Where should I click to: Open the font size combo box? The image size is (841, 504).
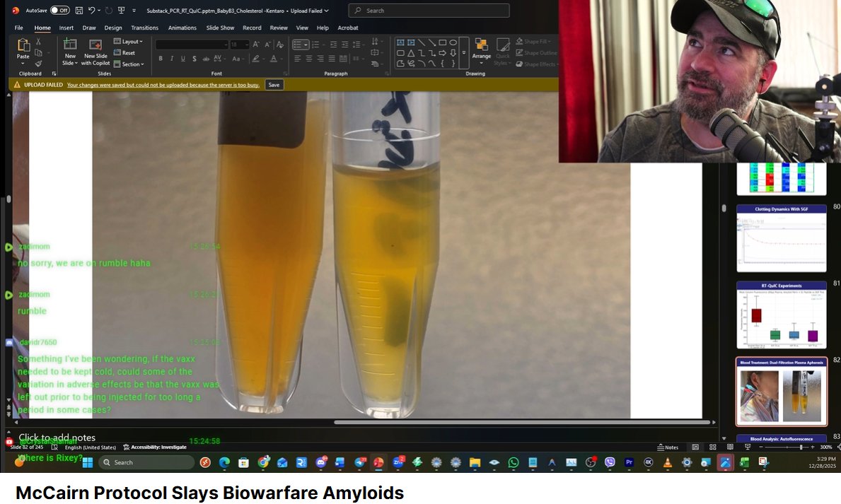coord(240,45)
